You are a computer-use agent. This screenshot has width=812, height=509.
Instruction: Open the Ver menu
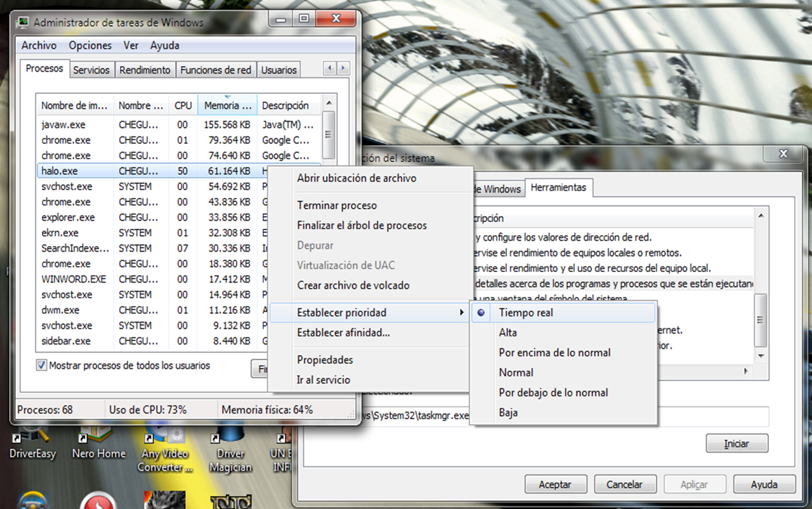(131, 46)
